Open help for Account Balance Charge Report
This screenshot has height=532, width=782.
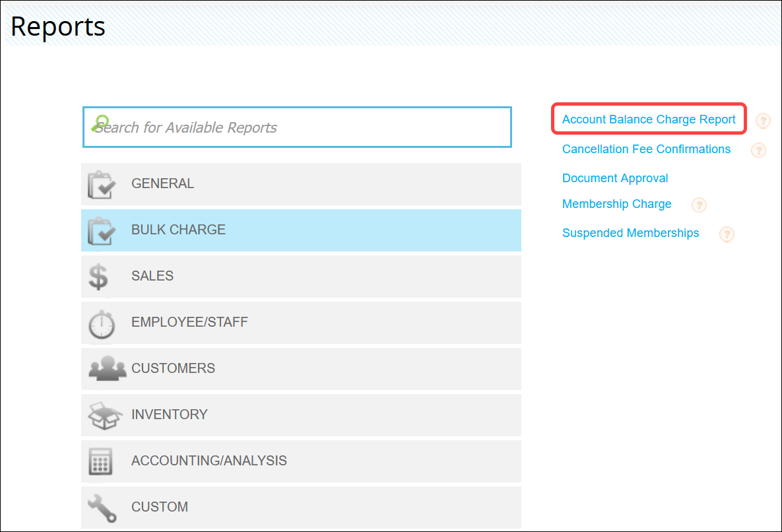763,121
